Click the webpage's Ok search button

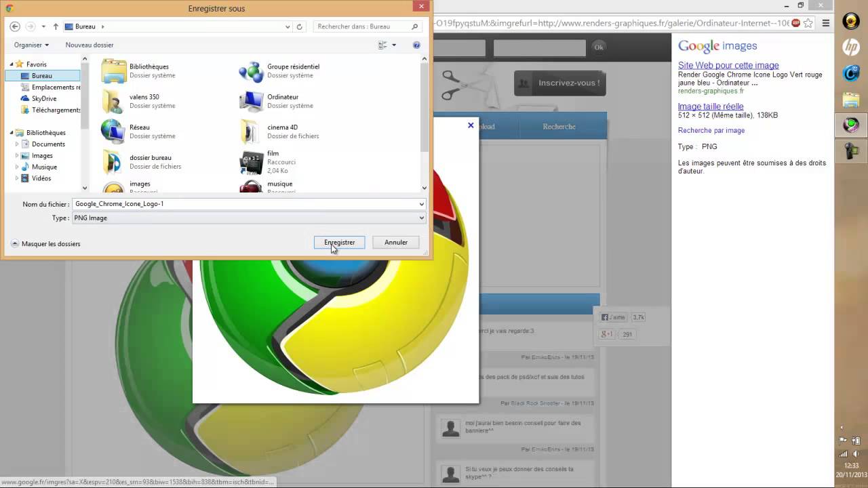[599, 47]
